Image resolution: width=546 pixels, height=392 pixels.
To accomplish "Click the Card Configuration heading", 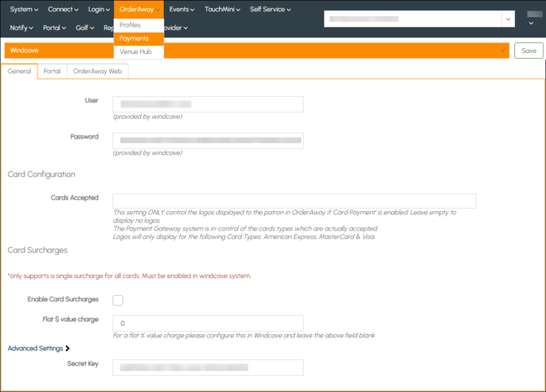I will [x=42, y=174].
